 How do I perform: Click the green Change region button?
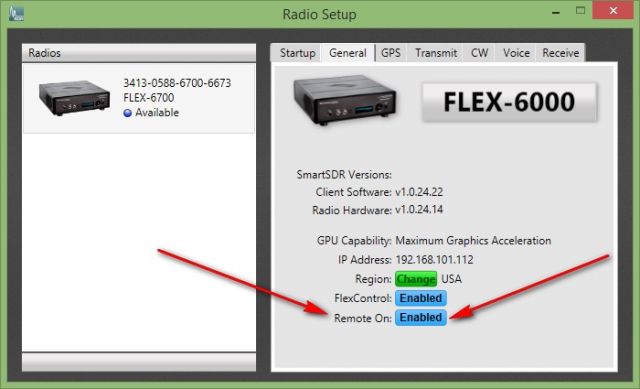click(x=416, y=279)
